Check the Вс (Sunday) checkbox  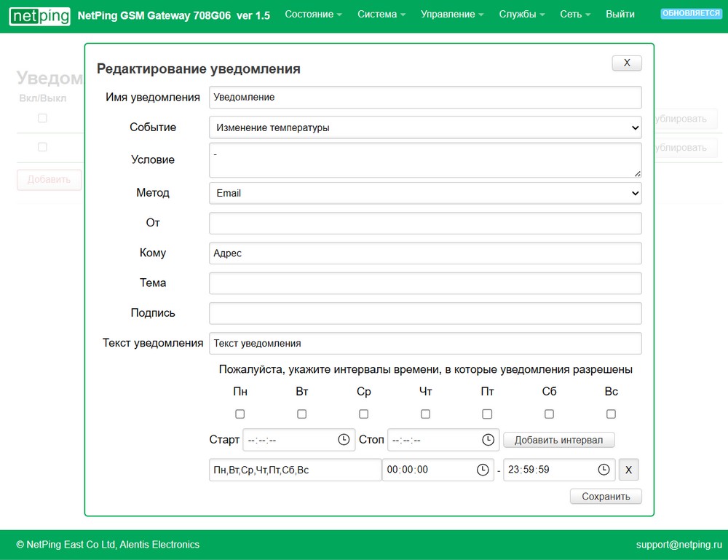tap(611, 414)
